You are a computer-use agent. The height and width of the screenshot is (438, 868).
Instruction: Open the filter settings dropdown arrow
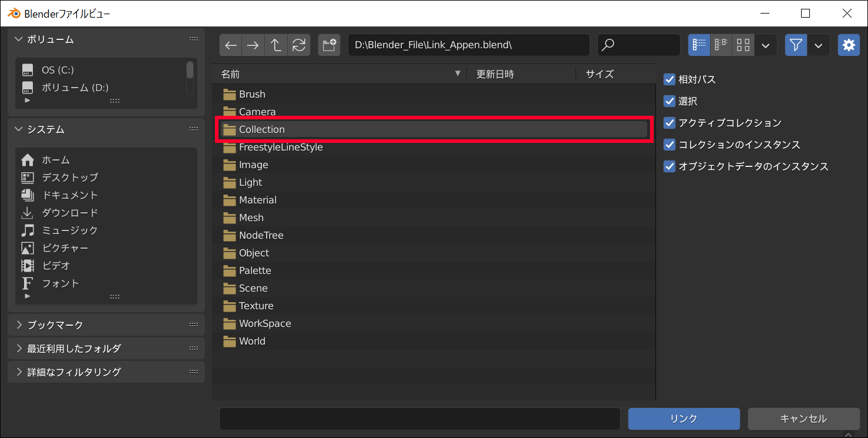[818, 45]
